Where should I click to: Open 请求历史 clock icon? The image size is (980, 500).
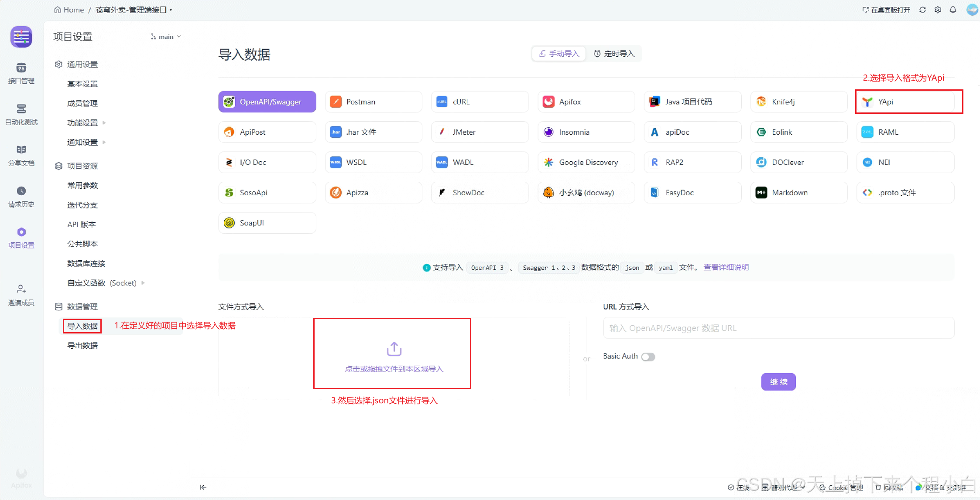coord(21,191)
